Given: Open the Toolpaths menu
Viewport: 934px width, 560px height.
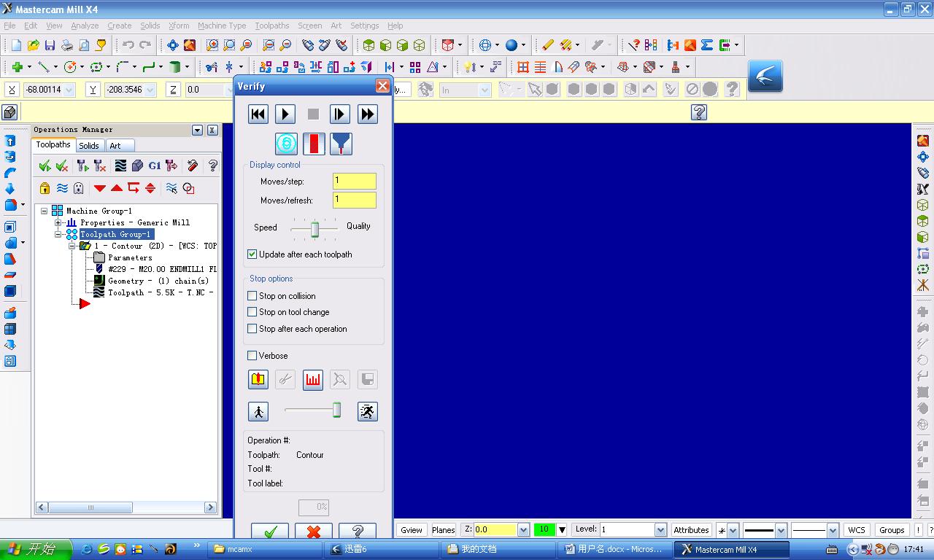Looking at the screenshot, I should click(x=271, y=26).
